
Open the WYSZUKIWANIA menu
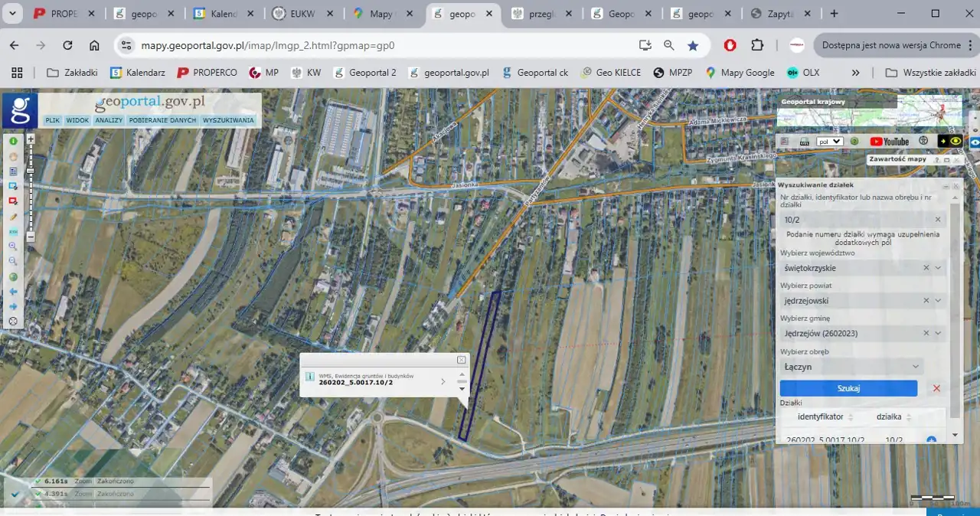pos(228,120)
